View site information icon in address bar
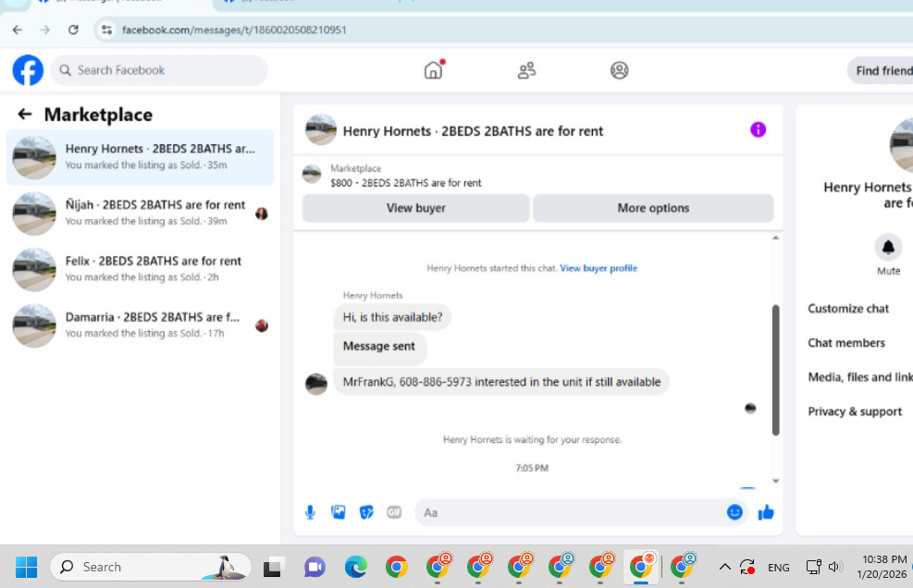The width and height of the screenshot is (913, 588). coord(106,30)
